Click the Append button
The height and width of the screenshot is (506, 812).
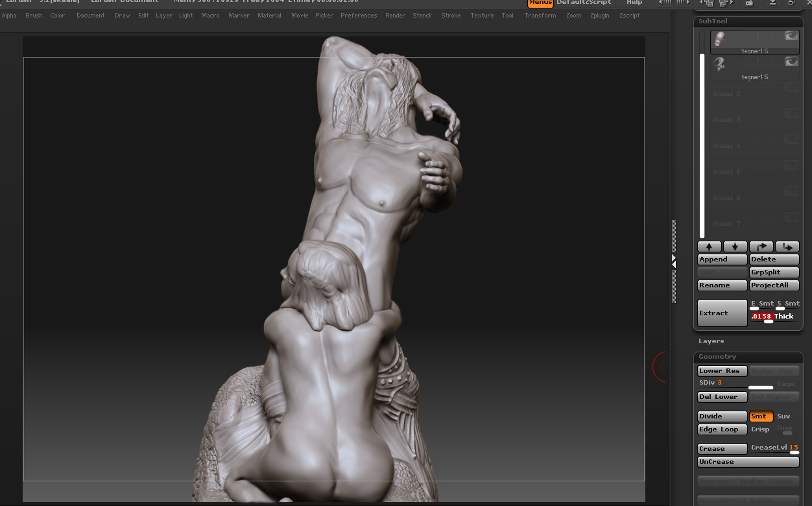pos(722,259)
